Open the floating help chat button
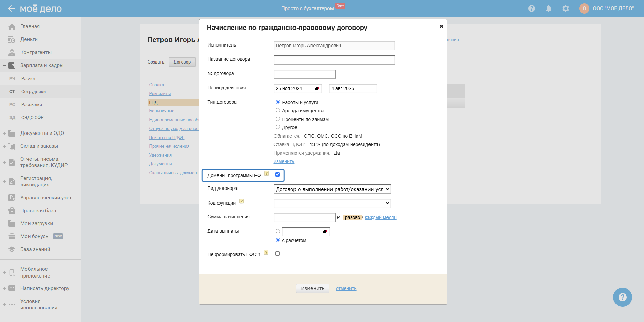Screen dimensions: 644x322 (x=622, y=297)
